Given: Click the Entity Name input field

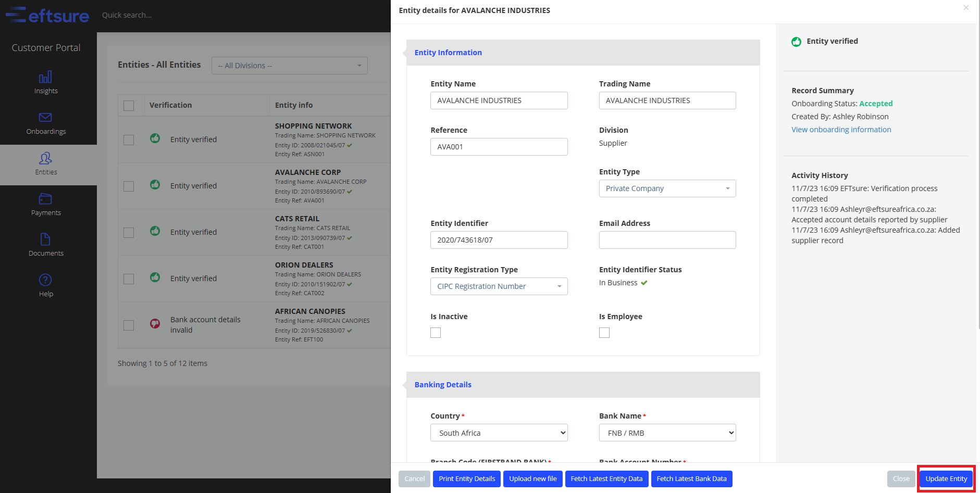Looking at the screenshot, I should (499, 100).
